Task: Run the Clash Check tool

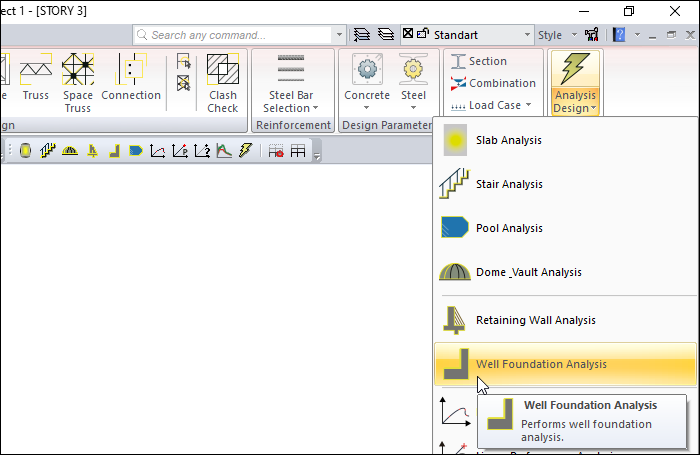Action: coord(222,84)
